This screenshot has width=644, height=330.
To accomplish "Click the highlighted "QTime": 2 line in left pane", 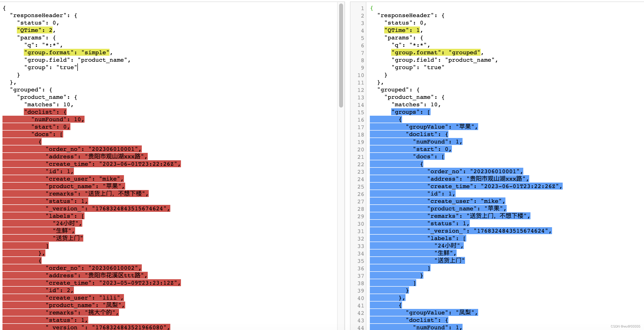I will pyautogui.click(x=35, y=30).
